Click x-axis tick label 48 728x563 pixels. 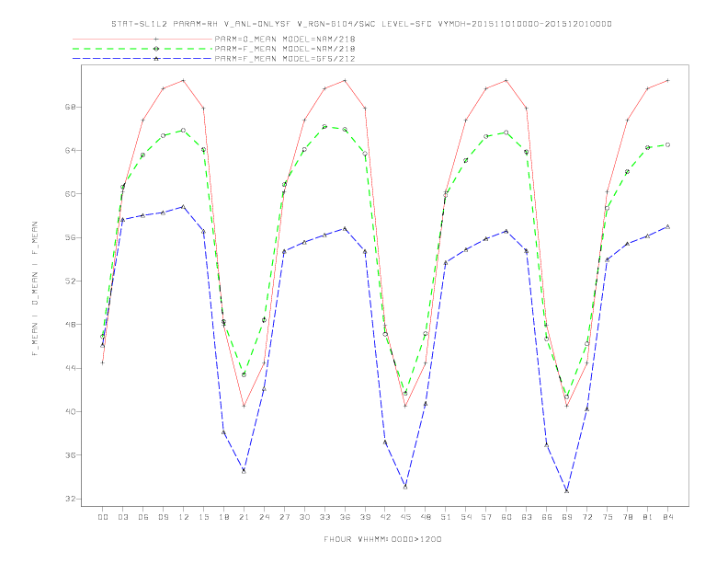pos(426,517)
